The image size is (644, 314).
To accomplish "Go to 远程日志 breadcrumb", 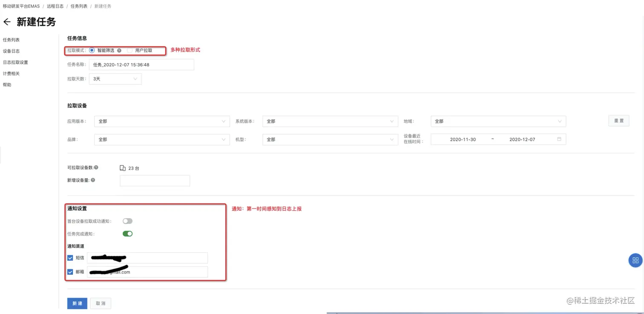I will point(55,6).
